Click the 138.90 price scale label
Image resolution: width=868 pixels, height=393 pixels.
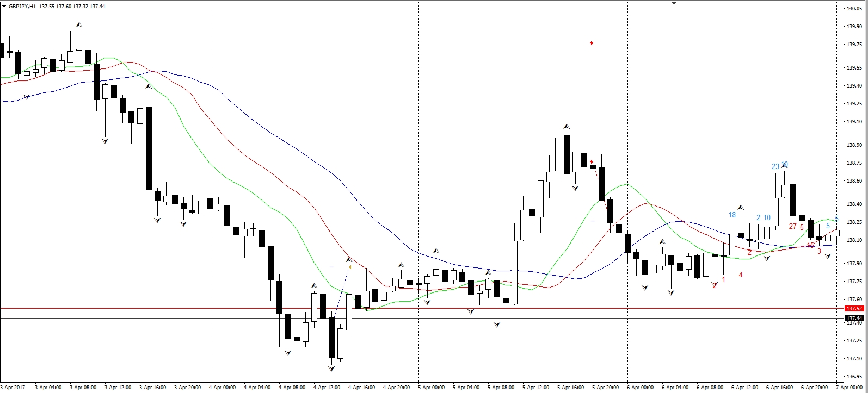coord(854,145)
